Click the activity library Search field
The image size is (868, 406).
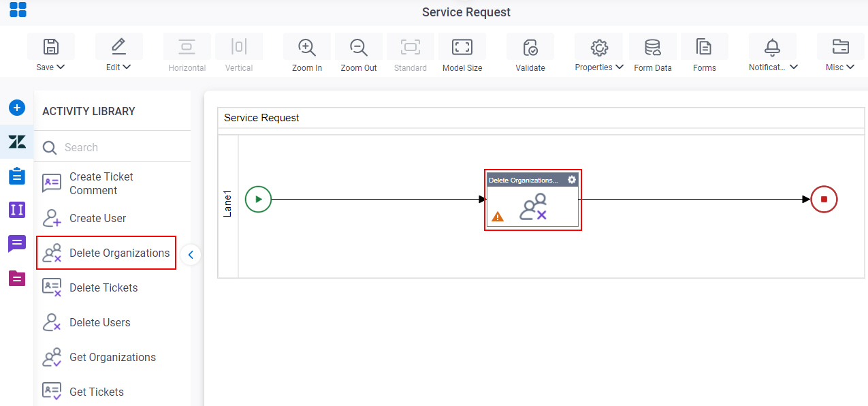click(x=112, y=147)
